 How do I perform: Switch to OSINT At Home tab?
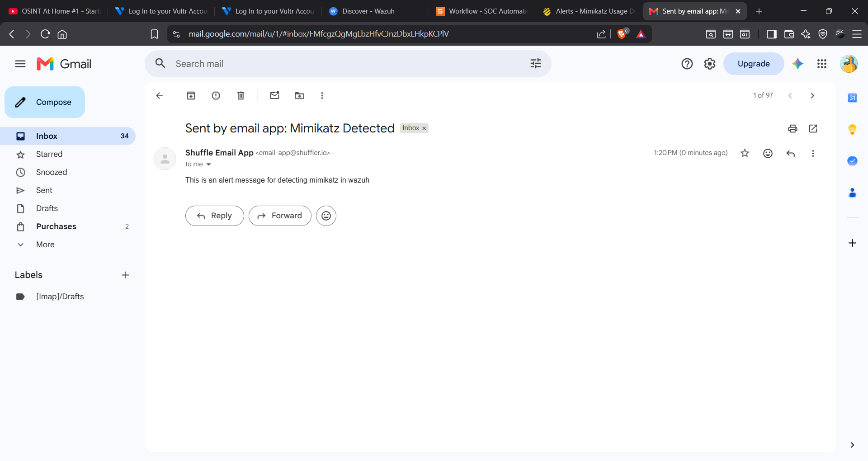(54, 11)
